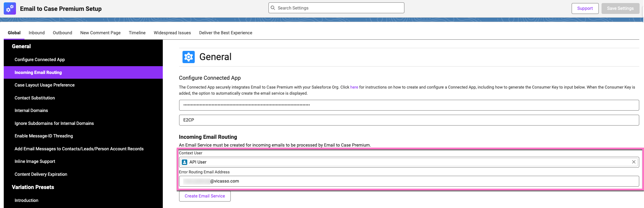The width and height of the screenshot is (644, 208).
Task: Click the General sidebar section header
Action: pos(21,46)
